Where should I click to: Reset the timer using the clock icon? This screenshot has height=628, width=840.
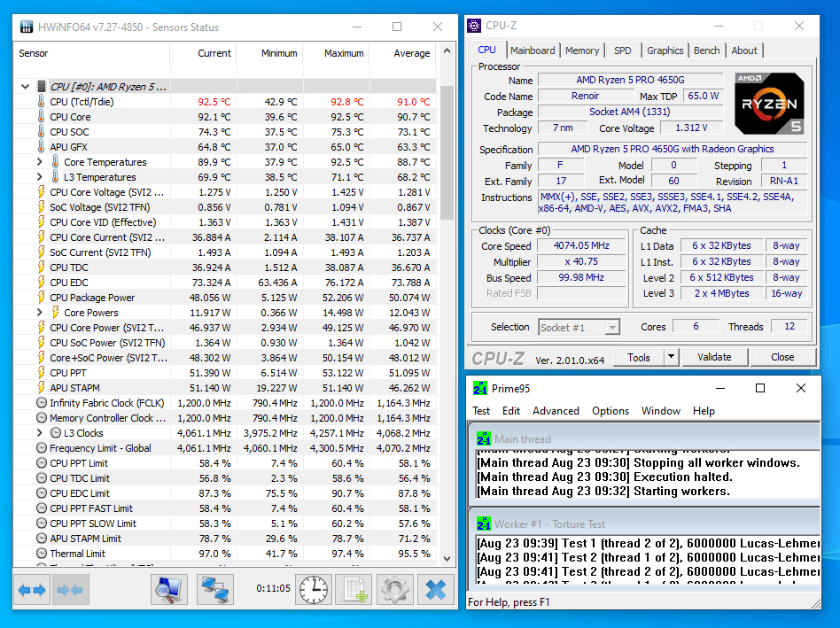[x=314, y=589]
